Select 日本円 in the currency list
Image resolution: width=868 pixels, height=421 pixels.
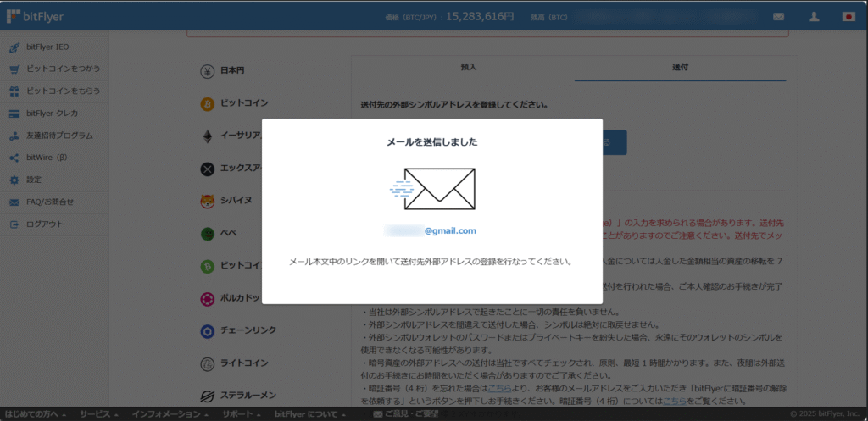click(232, 71)
